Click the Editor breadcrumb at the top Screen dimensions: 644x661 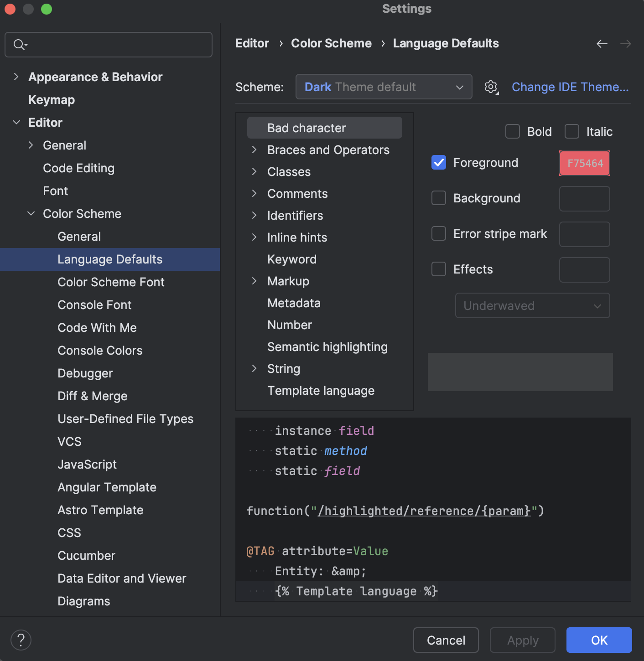coord(252,43)
